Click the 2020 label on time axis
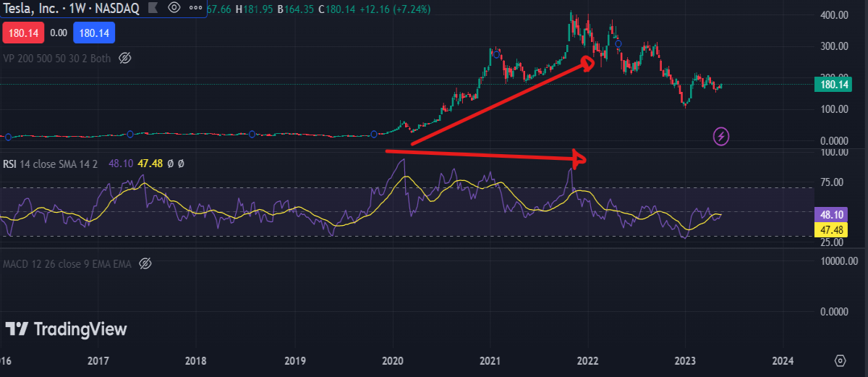Viewport: 868px width, 377px height. pos(393,360)
